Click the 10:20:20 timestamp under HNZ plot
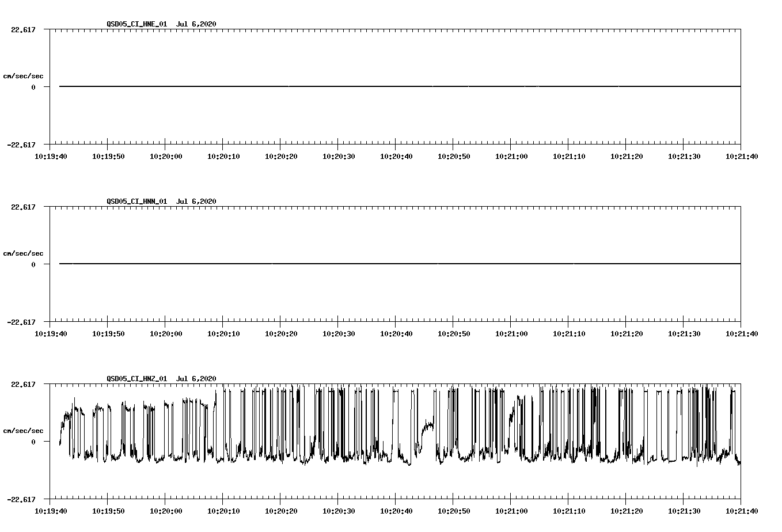 (x=280, y=511)
